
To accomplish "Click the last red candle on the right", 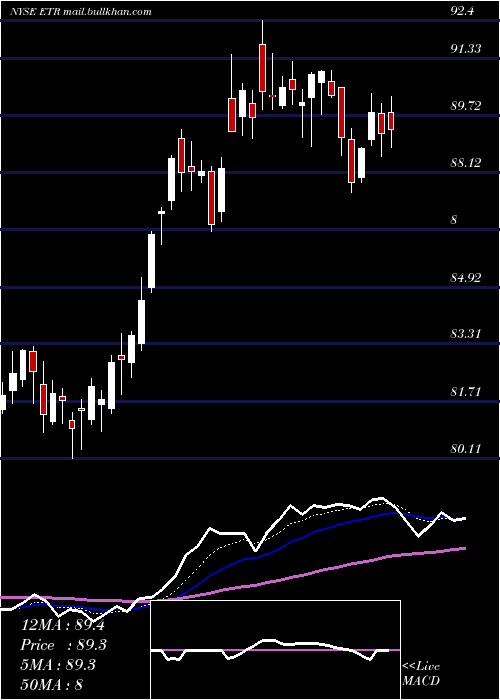I will point(392,121).
